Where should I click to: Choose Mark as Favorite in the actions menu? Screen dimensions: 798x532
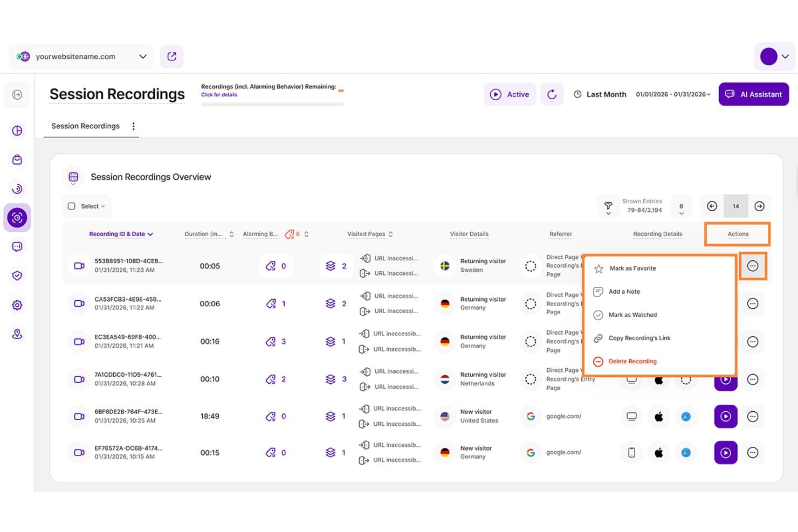[625, 268]
